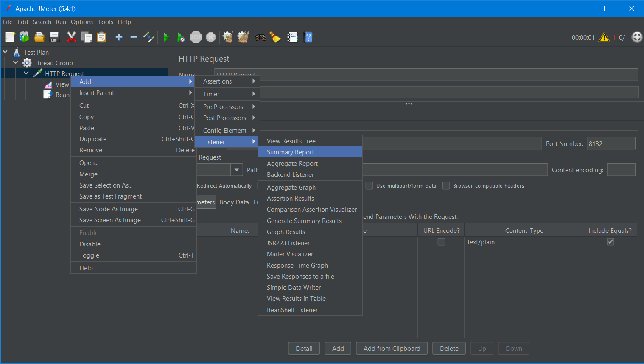Click the Shutdown gray X icon

211,37
